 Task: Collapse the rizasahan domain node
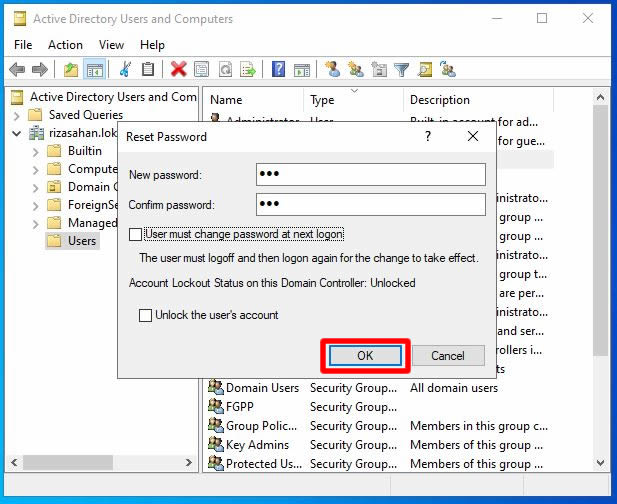coord(17,134)
